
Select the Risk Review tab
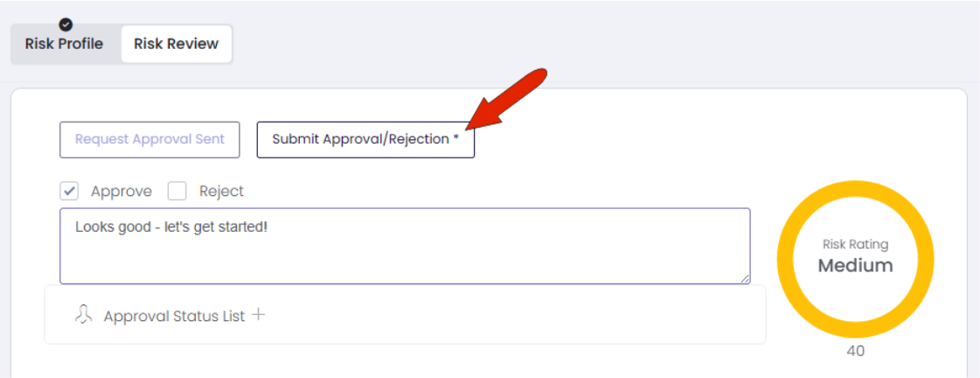(177, 45)
